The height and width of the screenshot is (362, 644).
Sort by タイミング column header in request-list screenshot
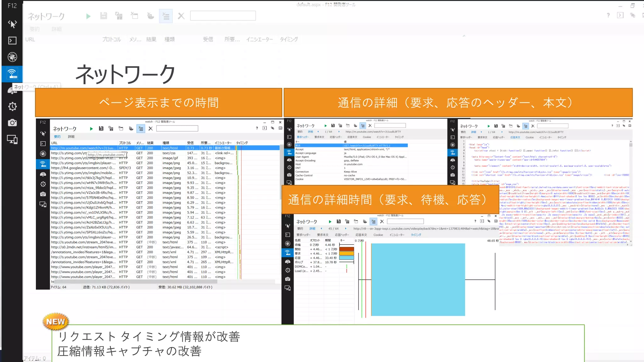click(242, 143)
